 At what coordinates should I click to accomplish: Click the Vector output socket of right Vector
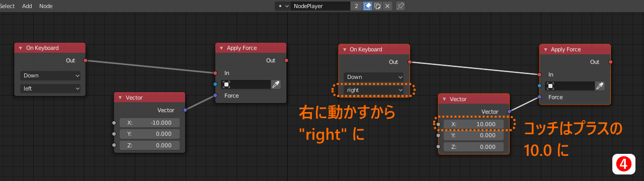509,111
